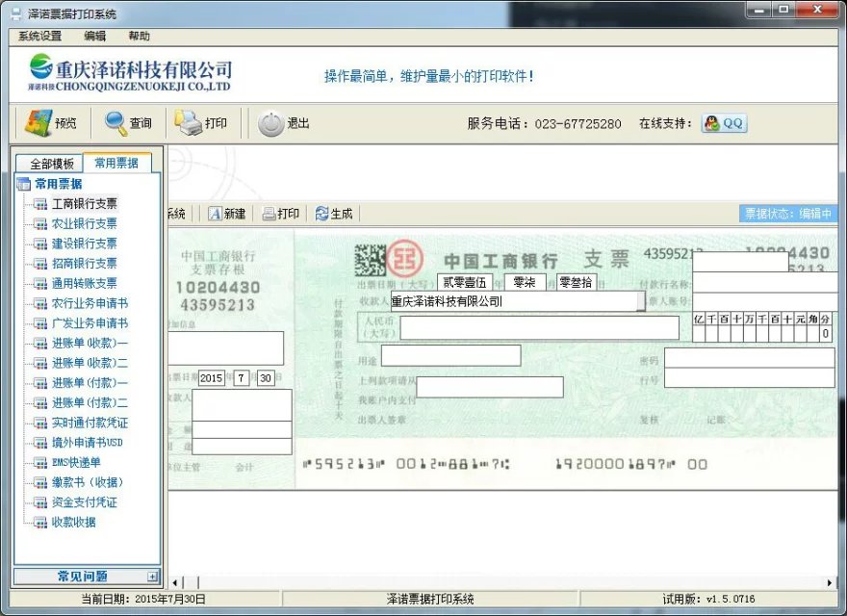Click the payee field 重庆泽诺科技有限公司
Viewport: 847px width, 616px height.
(x=518, y=301)
